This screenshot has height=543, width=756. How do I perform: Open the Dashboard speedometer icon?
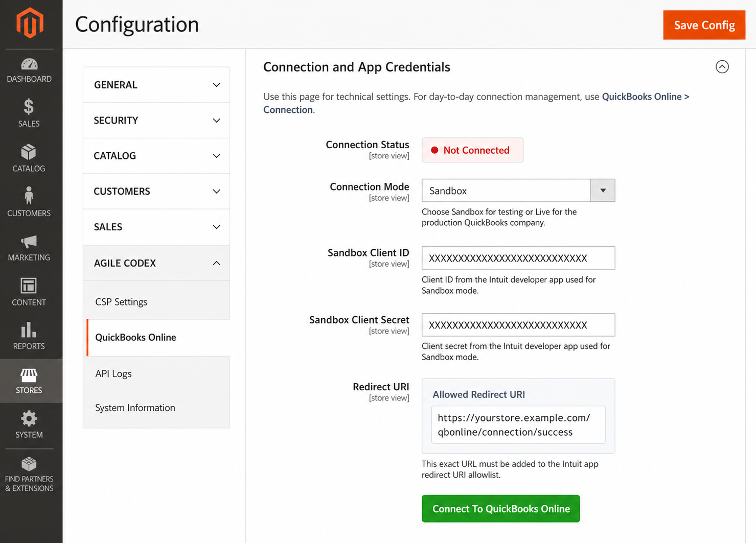29,64
